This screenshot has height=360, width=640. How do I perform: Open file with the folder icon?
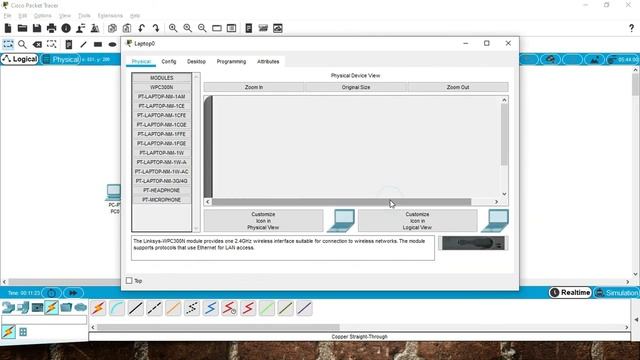pos(22,28)
